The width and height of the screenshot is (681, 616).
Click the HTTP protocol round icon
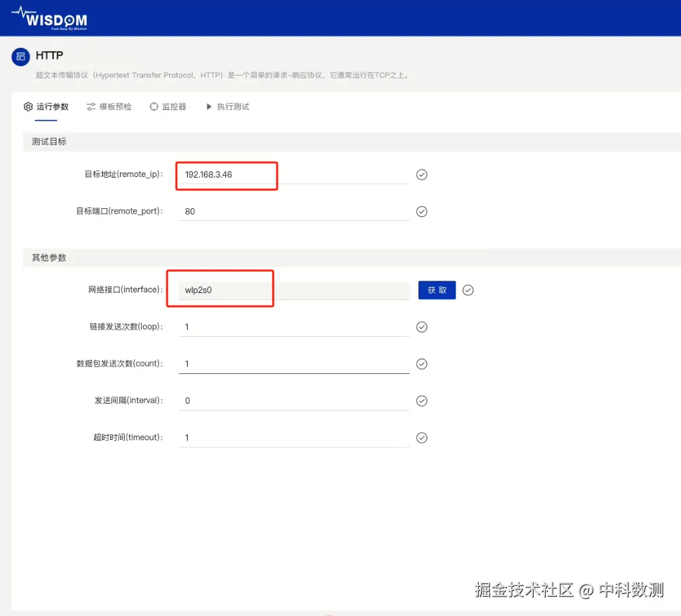(21, 56)
